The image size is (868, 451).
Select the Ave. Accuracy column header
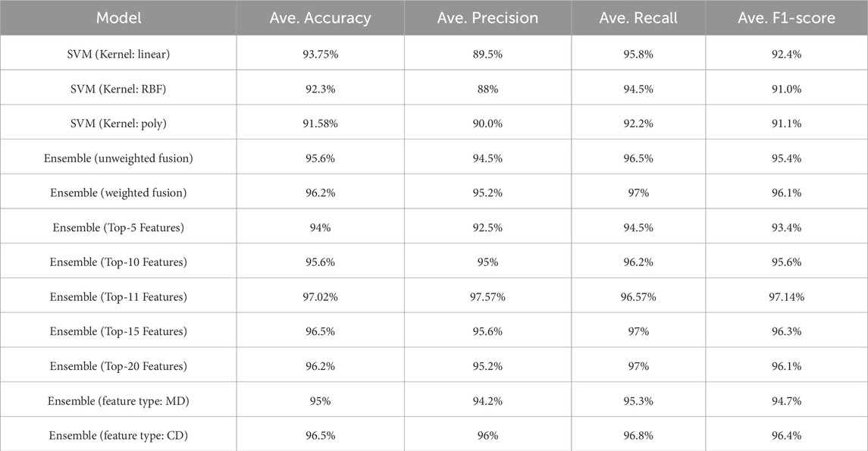coord(320,18)
